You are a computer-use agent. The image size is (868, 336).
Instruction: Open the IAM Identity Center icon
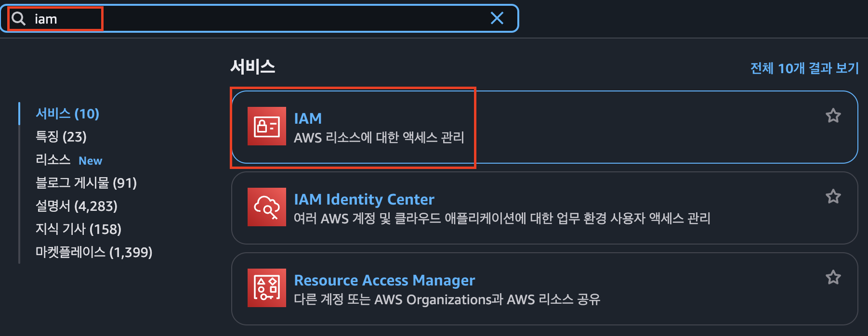266,207
